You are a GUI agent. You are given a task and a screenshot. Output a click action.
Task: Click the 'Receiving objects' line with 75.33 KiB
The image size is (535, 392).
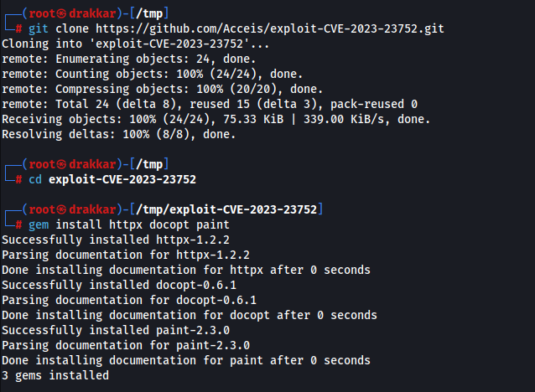tap(216, 119)
